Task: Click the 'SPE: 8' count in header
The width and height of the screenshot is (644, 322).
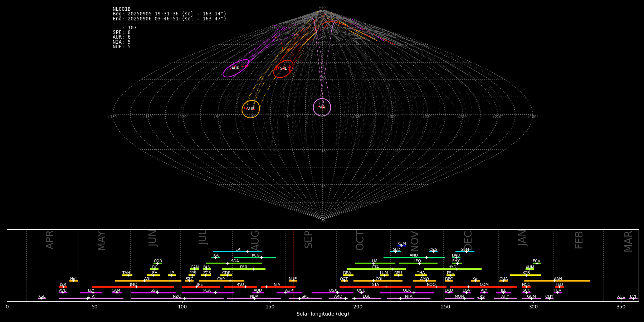Action: (122, 33)
